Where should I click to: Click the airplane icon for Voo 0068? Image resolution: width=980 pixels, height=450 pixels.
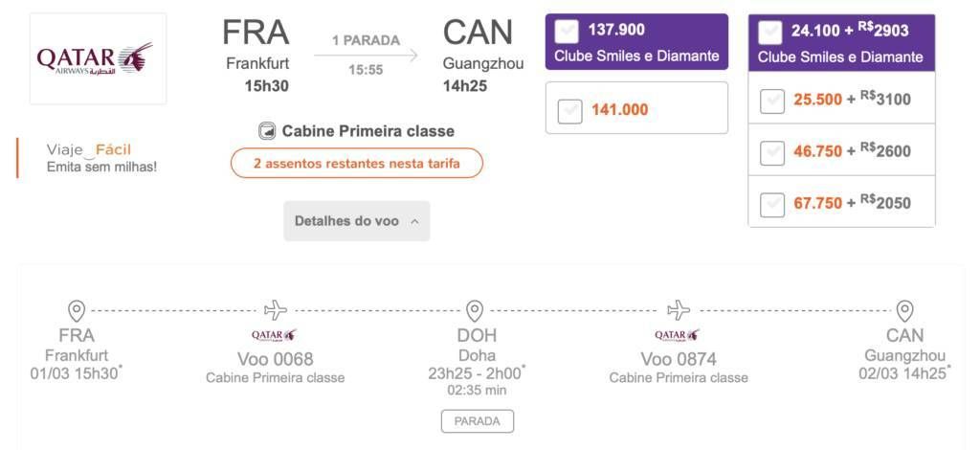(x=276, y=310)
